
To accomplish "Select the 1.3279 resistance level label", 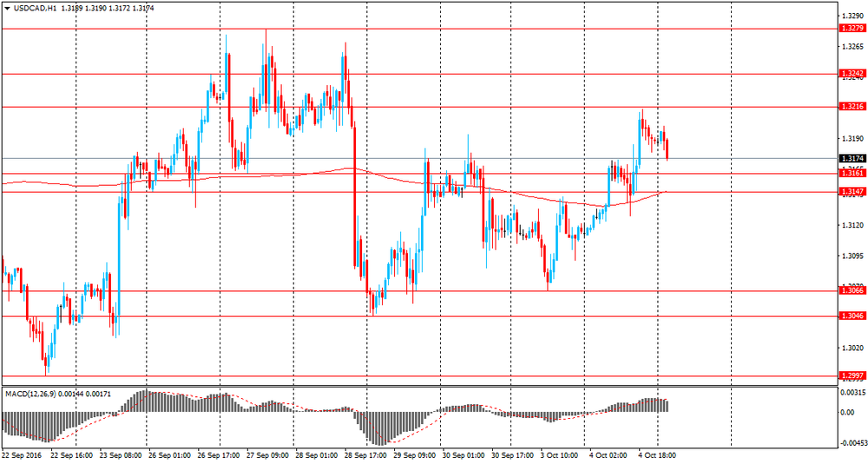I will point(852,29).
